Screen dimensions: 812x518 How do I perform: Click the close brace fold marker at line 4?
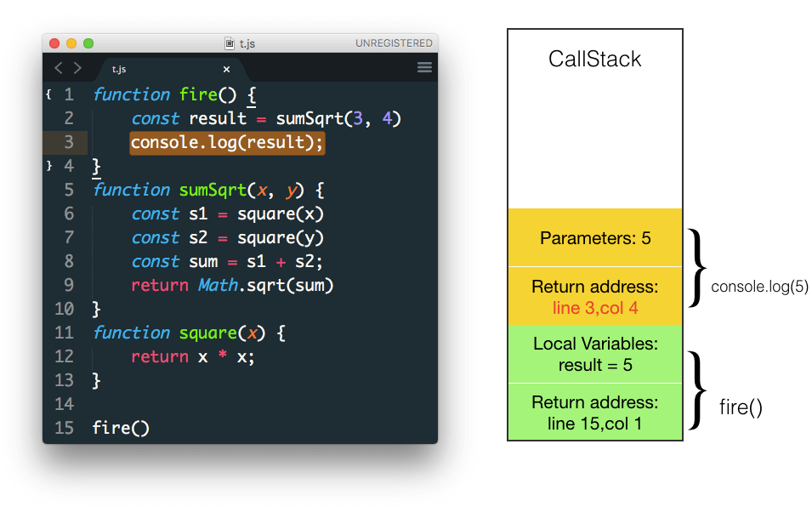49,166
